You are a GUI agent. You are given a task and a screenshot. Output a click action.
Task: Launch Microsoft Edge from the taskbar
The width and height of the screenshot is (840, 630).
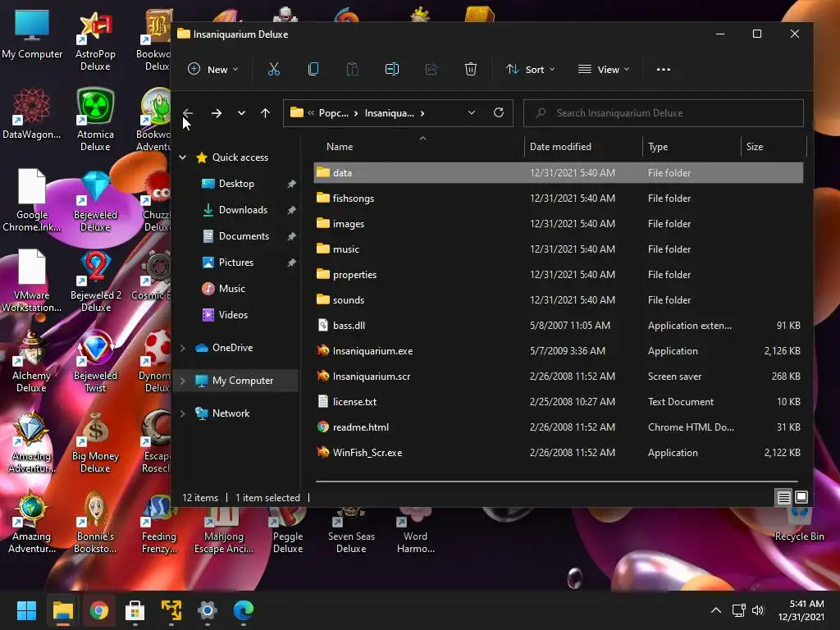tap(244, 610)
